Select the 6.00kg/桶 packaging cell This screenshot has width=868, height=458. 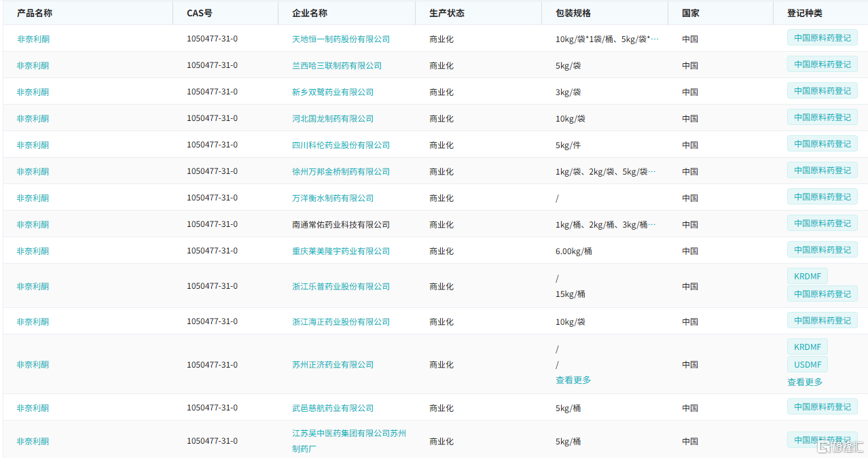[574, 251]
